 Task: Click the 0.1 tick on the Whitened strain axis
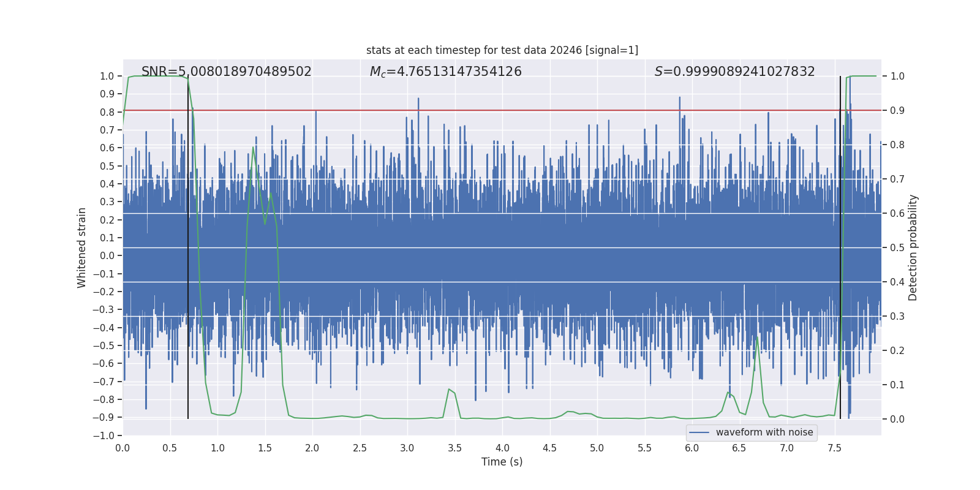(x=107, y=238)
